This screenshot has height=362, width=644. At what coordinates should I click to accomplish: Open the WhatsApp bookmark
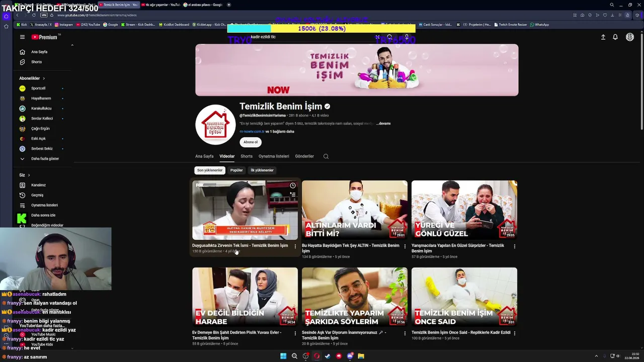(x=539, y=25)
